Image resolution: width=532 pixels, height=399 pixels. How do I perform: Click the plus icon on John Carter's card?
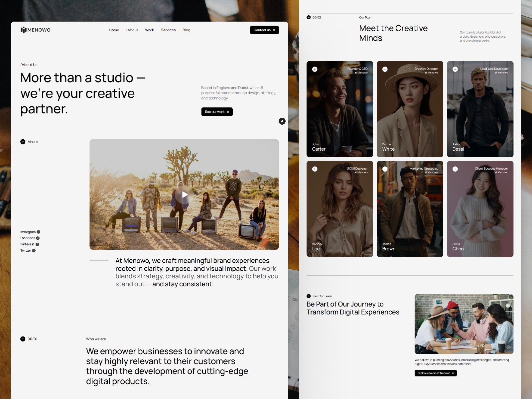pyautogui.click(x=315, y=69)
